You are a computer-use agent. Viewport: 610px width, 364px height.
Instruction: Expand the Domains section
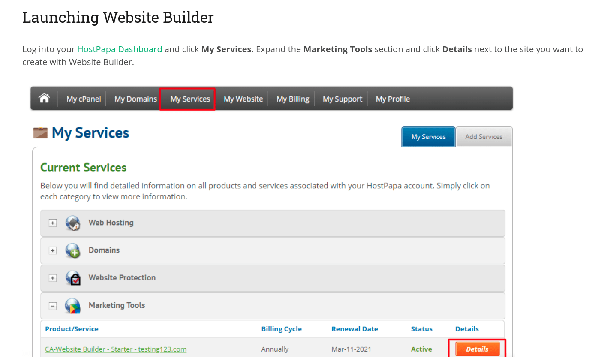click(53, 250)
